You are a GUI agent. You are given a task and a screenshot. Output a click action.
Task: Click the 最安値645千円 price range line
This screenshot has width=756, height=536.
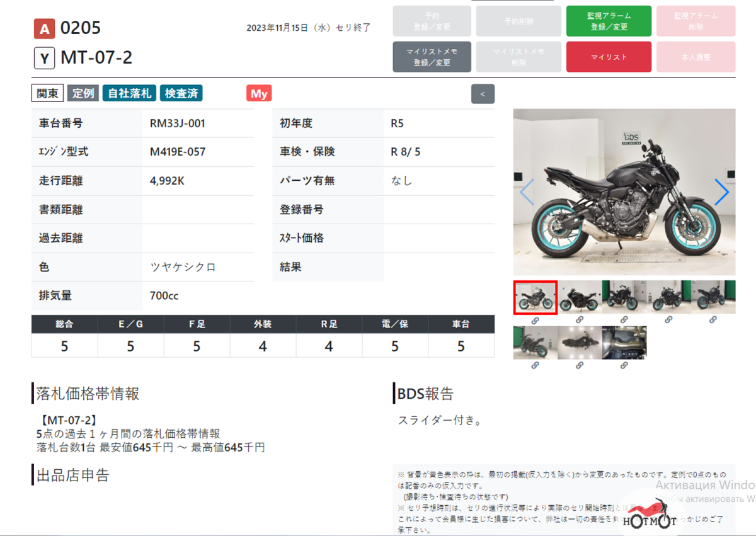coord(151,448)
